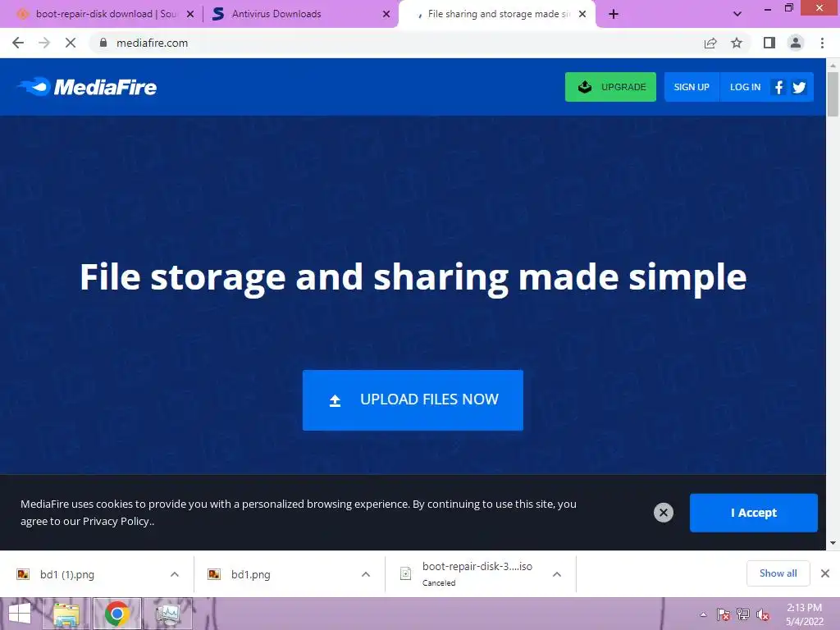Image resolution: width=840 pixels, height=630 pixels.
Task: Click the page scrollbar thumb
Action: (833, 94)
